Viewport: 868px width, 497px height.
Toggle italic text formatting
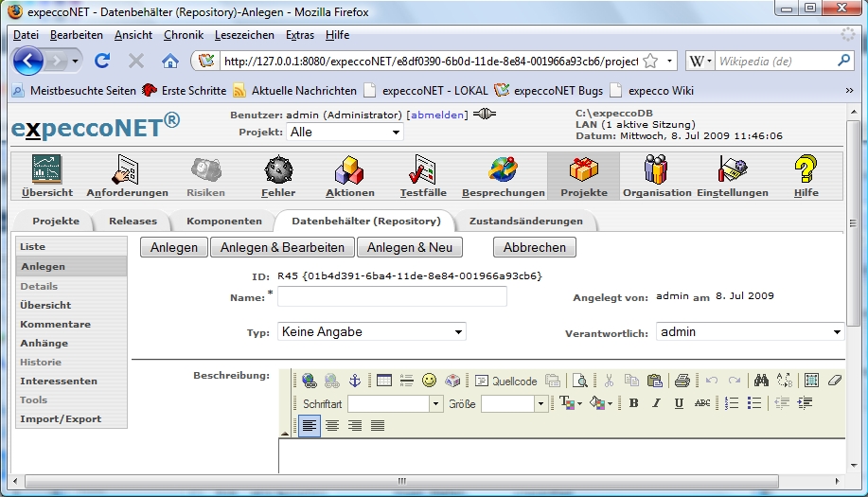(x=656, y=403)
